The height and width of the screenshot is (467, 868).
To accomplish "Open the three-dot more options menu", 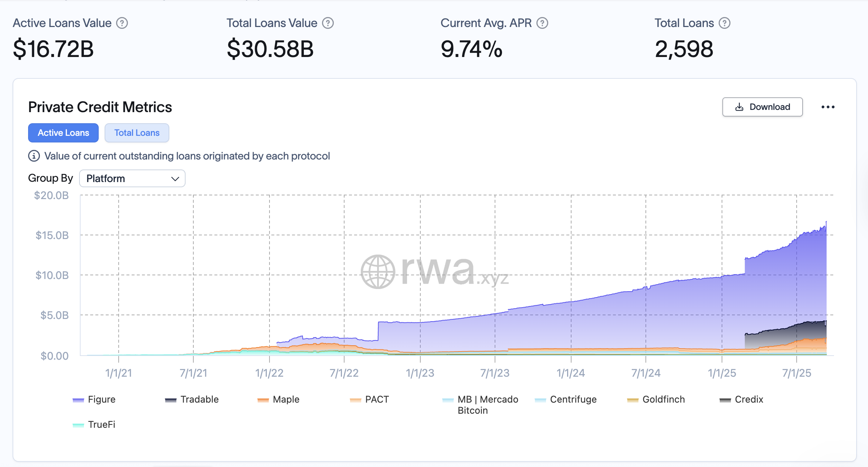I will 828,107.
